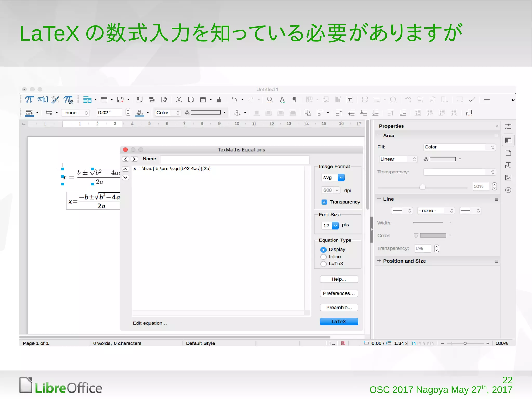
Task: Collapse the Area section header
Action: tap(379, 136)
